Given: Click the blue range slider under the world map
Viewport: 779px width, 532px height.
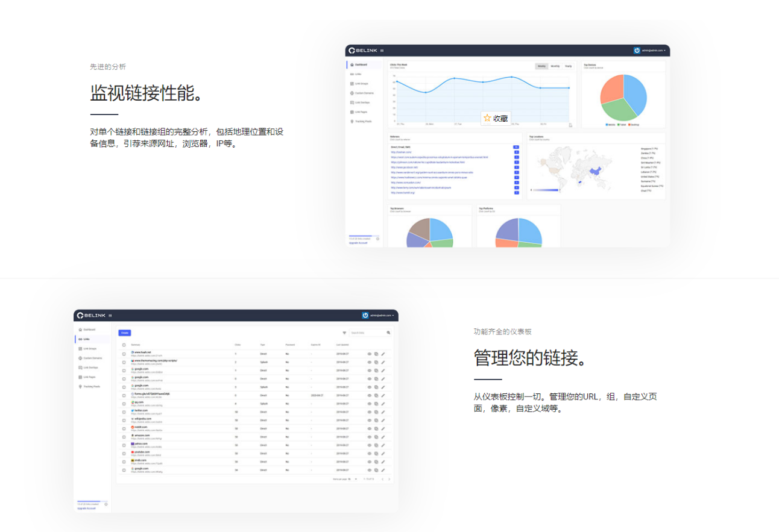Looking at the screenshot, I should (x=546, y=190).
